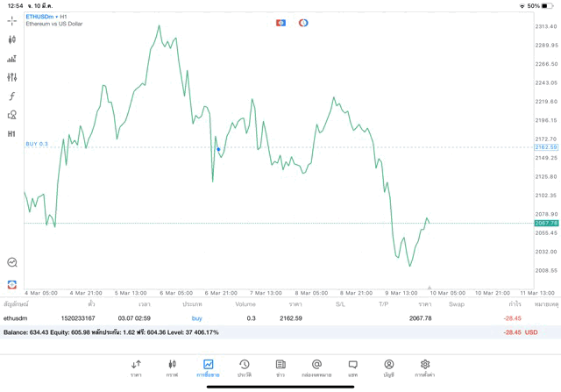
Task: Click the BUY 0.3 order line label
Action: (x=37, y=144)
